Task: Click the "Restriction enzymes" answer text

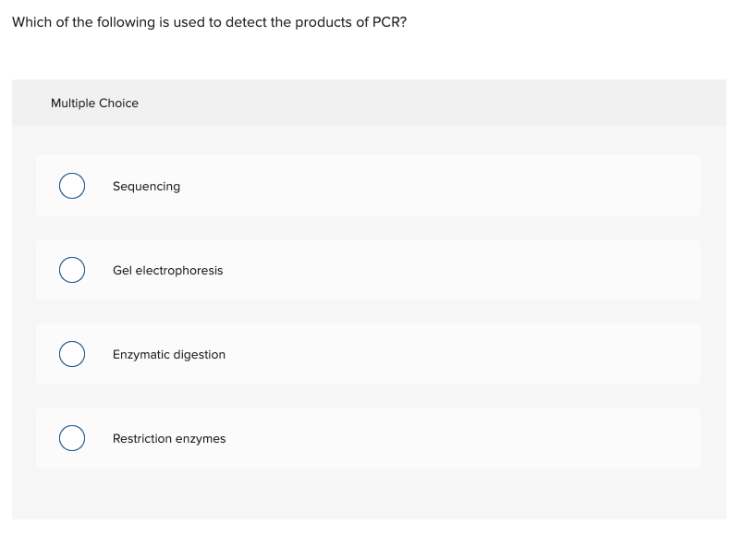Action: (x=168, y=439)
